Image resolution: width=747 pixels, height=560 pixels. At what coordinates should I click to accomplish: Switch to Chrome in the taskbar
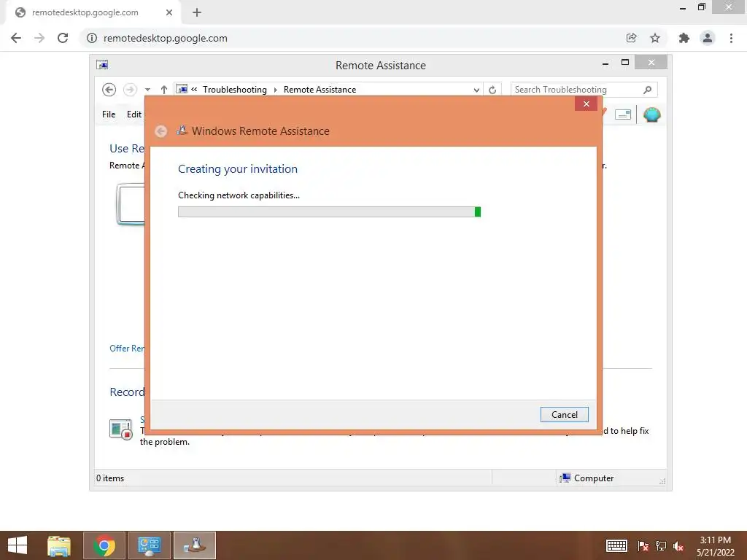click(104, 545)
